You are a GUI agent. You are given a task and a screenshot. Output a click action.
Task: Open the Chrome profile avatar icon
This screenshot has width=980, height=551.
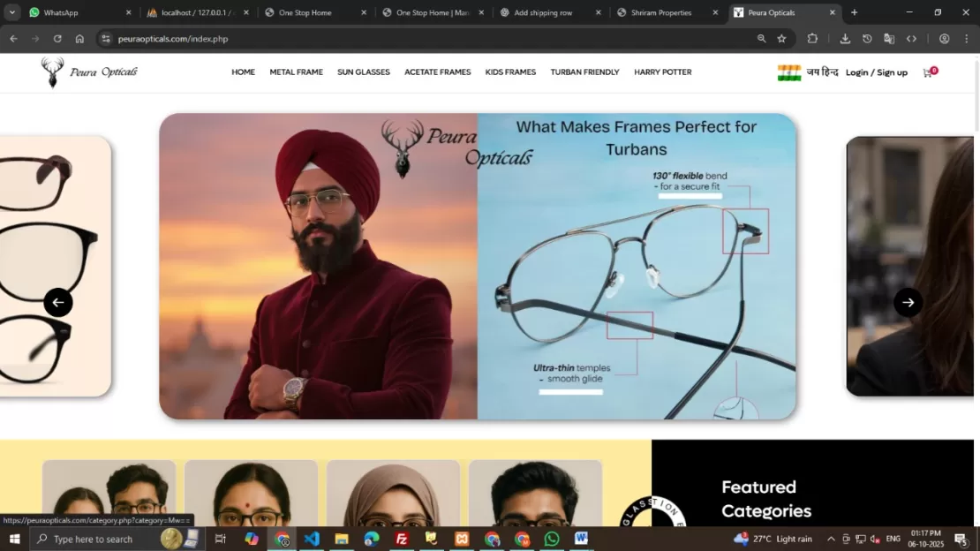945,39
